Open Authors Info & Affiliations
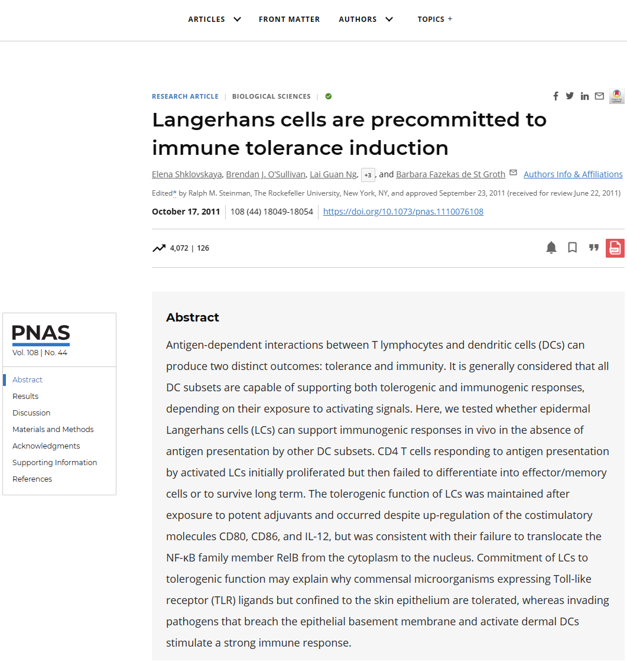The image size is (627, 672). click(x=573, y=174)
